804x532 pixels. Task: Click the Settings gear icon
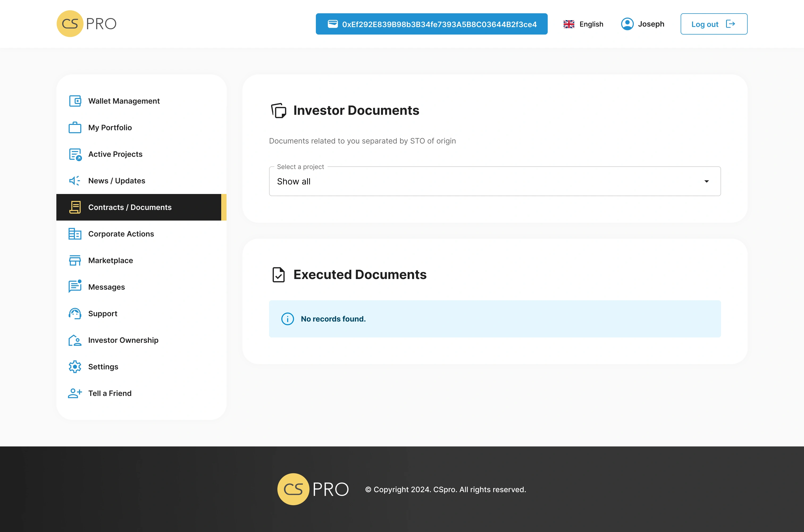[75, 367]
